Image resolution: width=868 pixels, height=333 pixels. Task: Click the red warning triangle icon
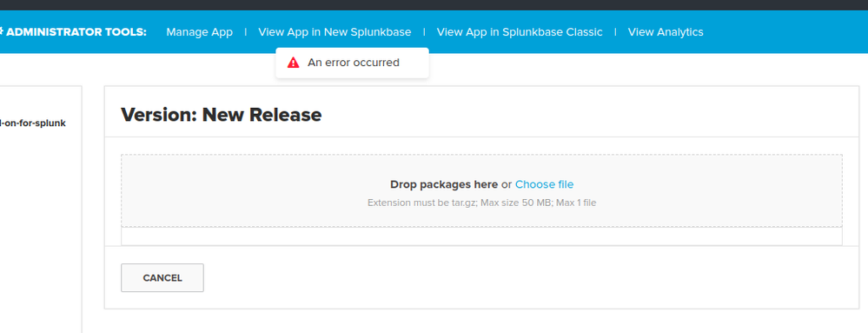[x=294, y=63]
